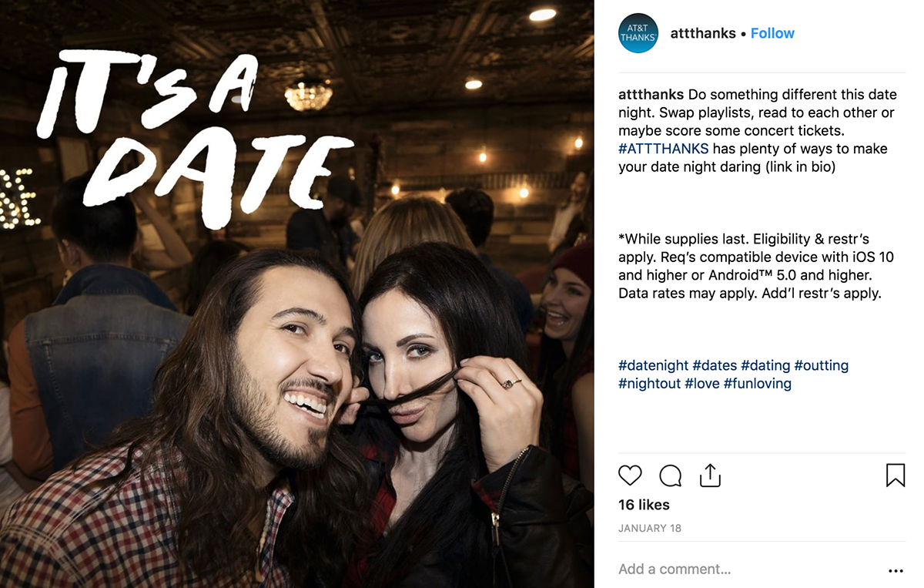Open the #ATTTHANKS hashtag link
This screenshot has height=588, width=924.
(x=663, y=149)
